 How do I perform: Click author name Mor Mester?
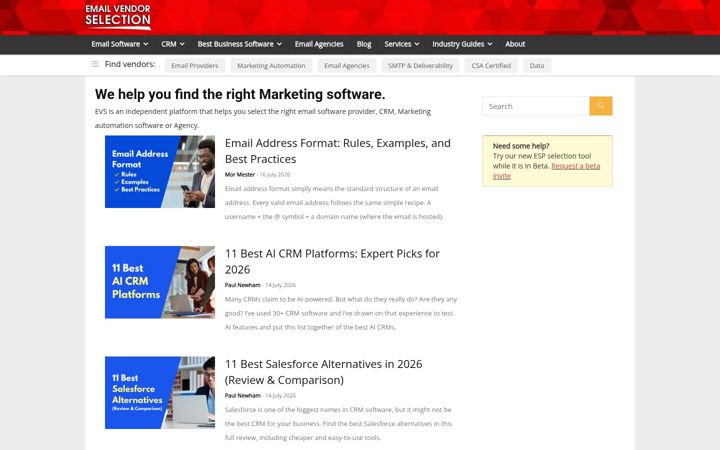(240, 174)
